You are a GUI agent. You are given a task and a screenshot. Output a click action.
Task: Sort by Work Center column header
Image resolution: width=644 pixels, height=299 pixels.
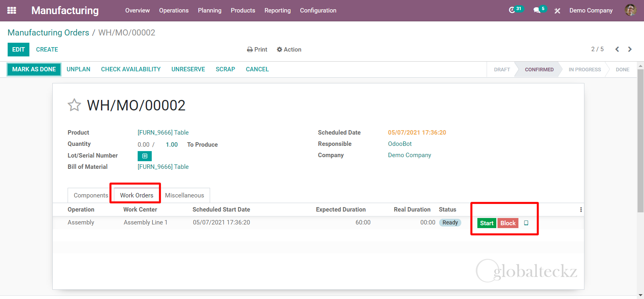click(140, 210)
